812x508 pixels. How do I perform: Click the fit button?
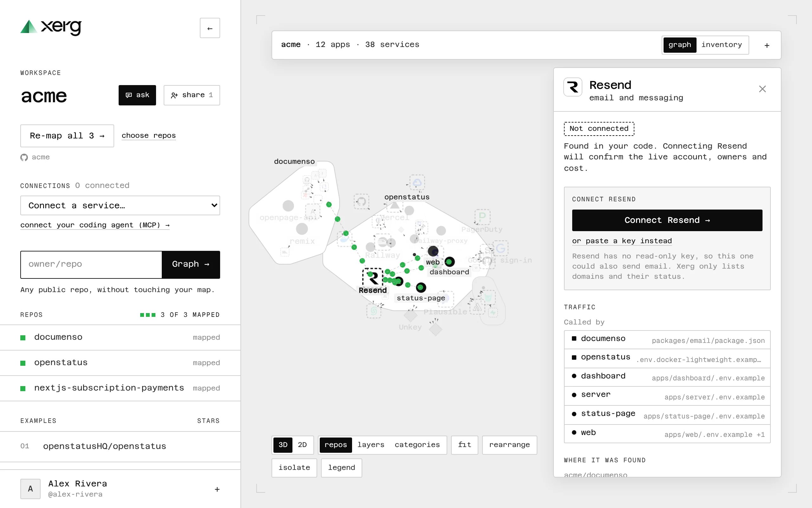(x=464, y=445)
